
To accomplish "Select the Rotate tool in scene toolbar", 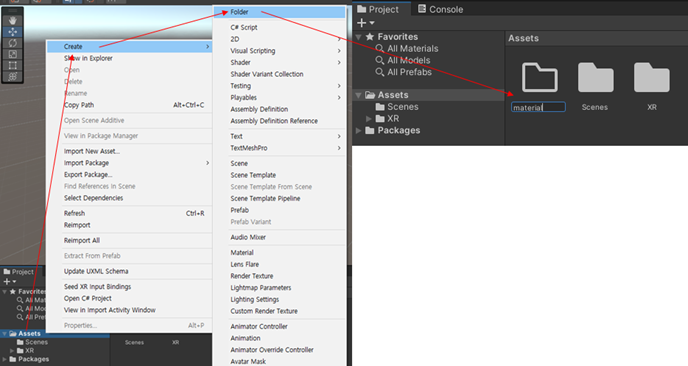I will pos(12,43).
